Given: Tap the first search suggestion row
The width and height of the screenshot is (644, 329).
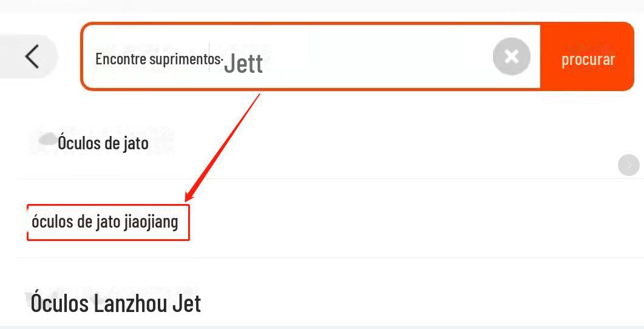Looking at the screenshot, I should click(303, 144).
